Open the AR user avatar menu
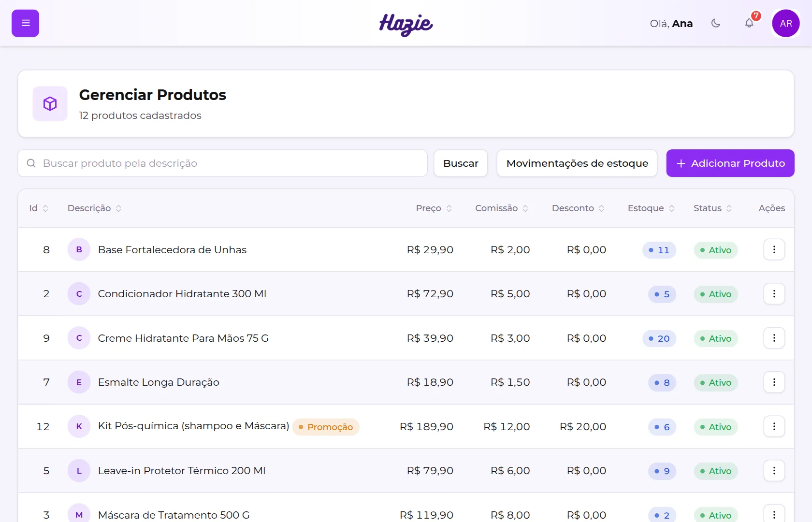This screenshot has width=812, height=522. (x=786, y=23)
